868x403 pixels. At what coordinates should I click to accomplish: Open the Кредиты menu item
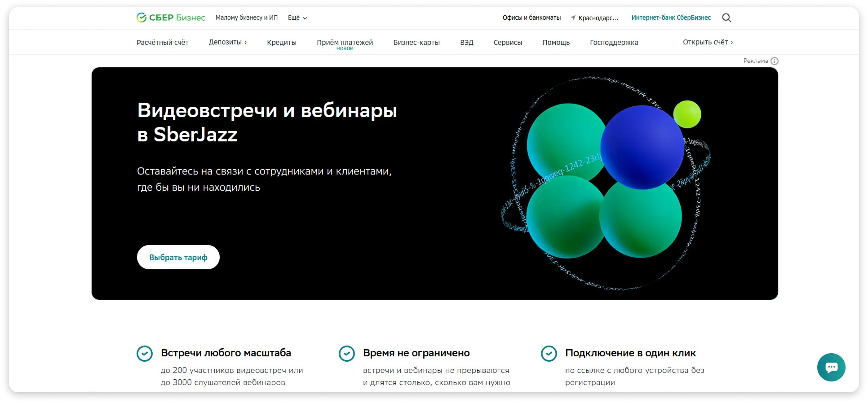point(282,42)
